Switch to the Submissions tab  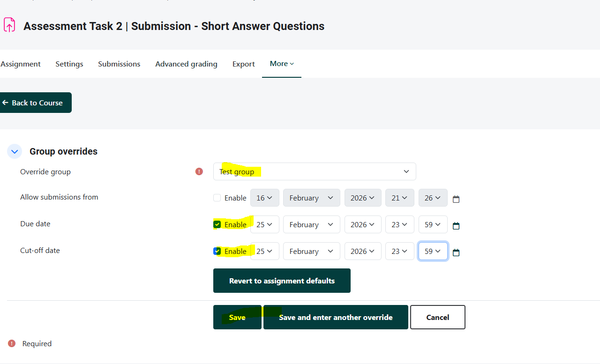pos(119,64)
